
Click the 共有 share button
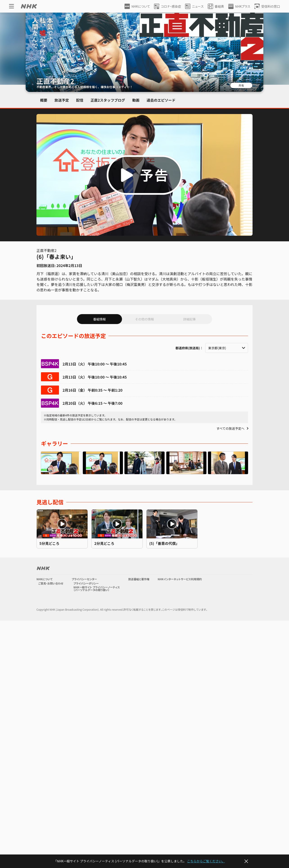click(x=241, y=86)
